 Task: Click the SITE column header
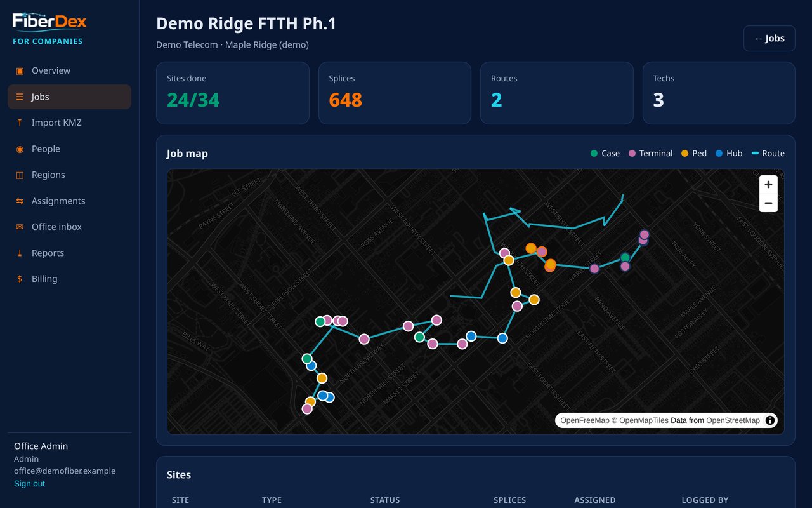[181, 500]
